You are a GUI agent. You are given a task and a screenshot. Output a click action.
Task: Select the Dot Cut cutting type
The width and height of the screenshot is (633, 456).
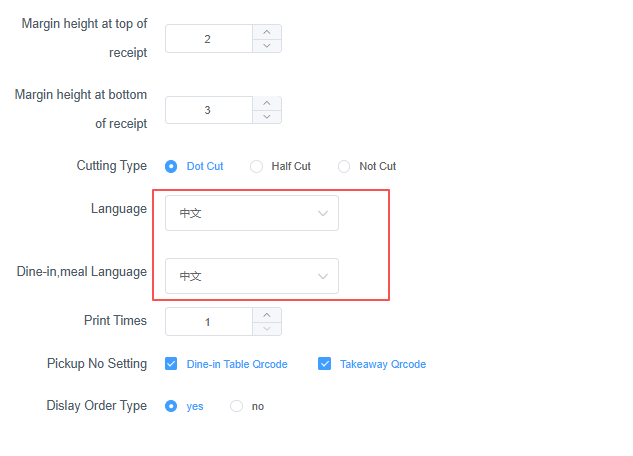click(x=171, y=166)
